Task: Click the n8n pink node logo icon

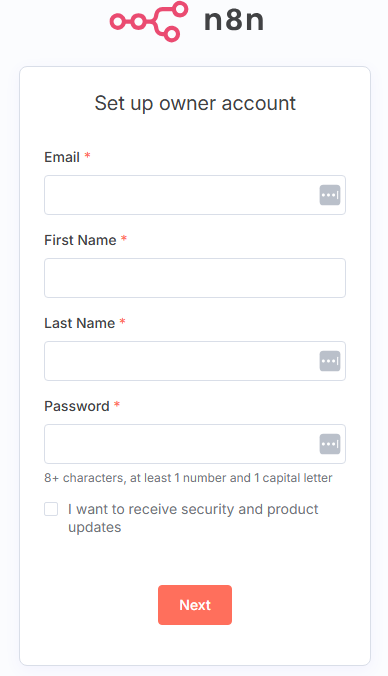Action: pos(149,22)
